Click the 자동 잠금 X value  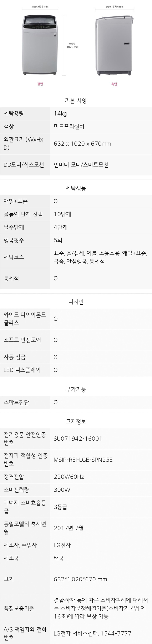pyautogui.click(x=56, y=357)
